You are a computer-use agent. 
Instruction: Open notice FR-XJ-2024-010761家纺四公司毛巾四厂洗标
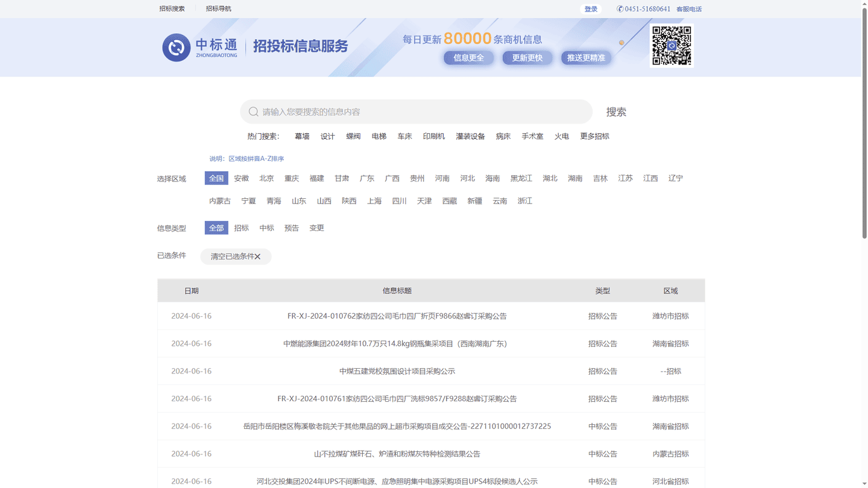tap(397, 399)
